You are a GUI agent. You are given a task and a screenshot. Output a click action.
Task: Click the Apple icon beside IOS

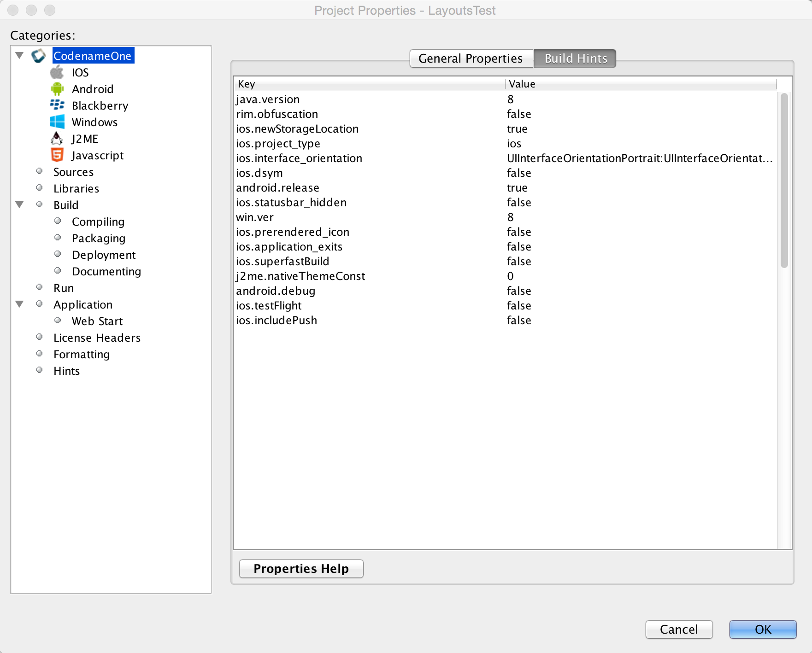(x=57, y=72)
